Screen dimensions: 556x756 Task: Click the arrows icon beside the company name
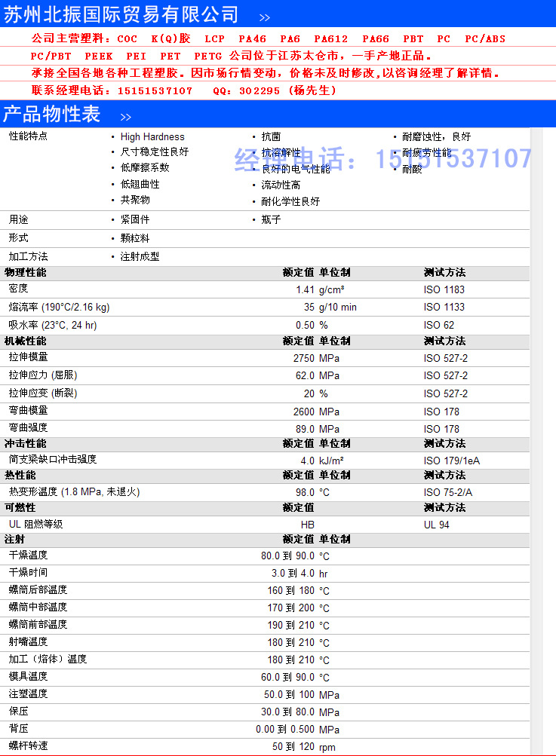[x=264, y=17]
